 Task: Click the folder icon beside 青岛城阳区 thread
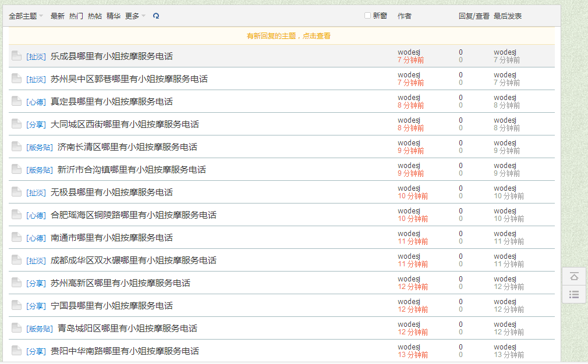(x=16, y=328)
